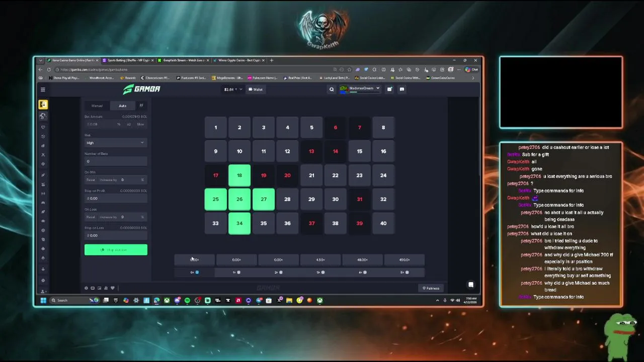This screenshot has height=362, width=644.
Task: Show more bookmarks chevron
Action: pos(473,78)
